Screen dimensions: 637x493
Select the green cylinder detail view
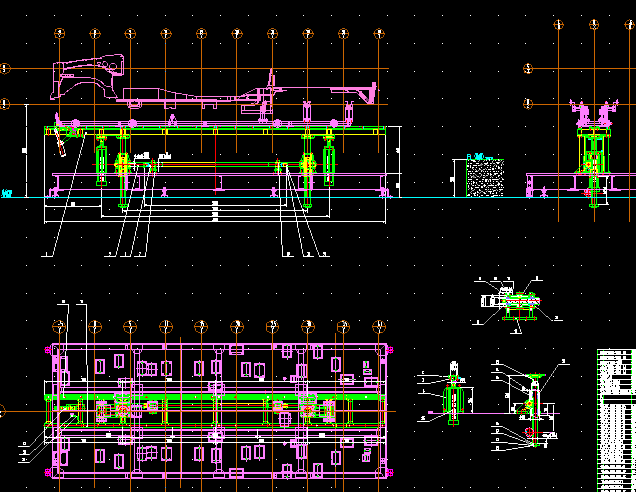coord(453,393)
